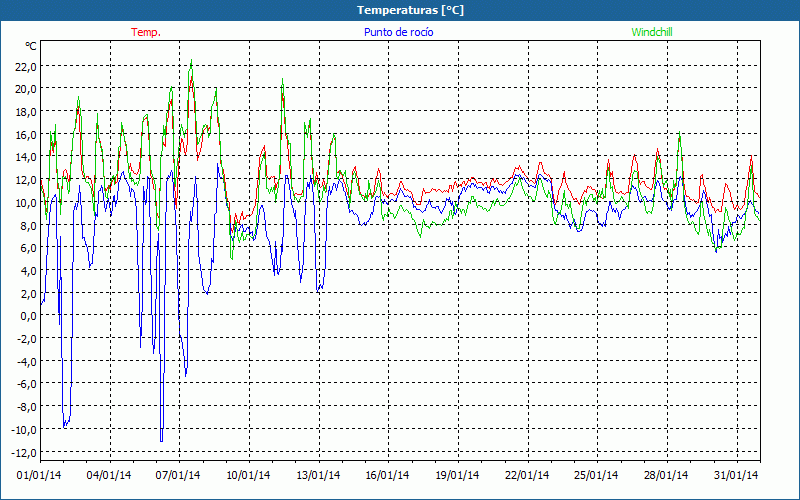Click the 19/01/14 date label
Screen dimensions: 800x500
(457, 476)
